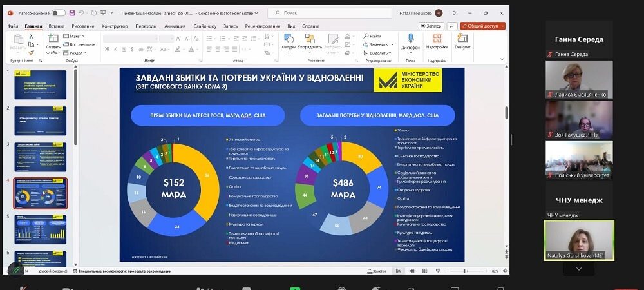The height and width of the screenshot is (290, 644).
Task: Switch to the Анимация tab
Action: (x=175, y=26)
